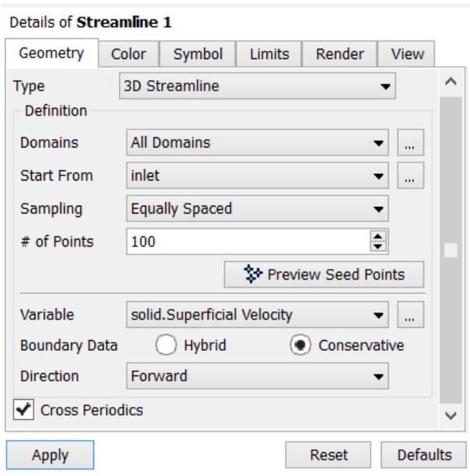
Task: Open the Variable ellipsis selector button
Action: tap(410, 315)
